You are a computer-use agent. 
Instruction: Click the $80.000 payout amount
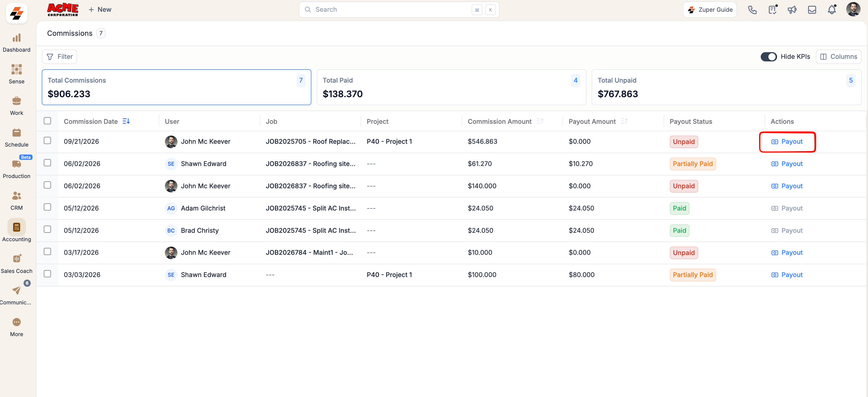click(581, 275)
